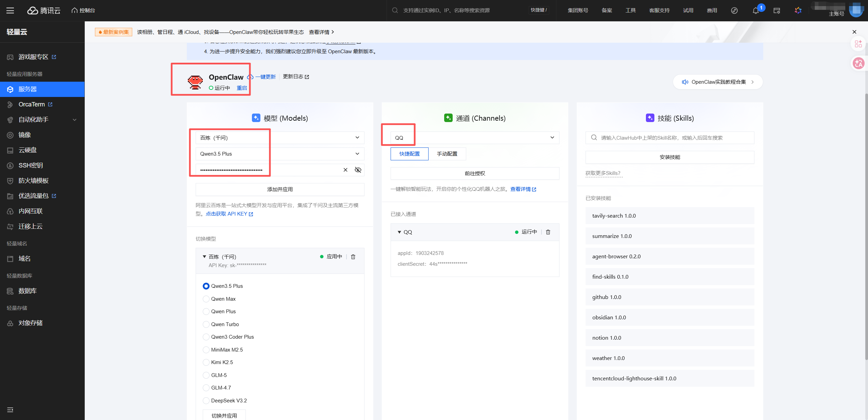
Task: Click trash icon for QQ channel
Action: click(548, 232)
